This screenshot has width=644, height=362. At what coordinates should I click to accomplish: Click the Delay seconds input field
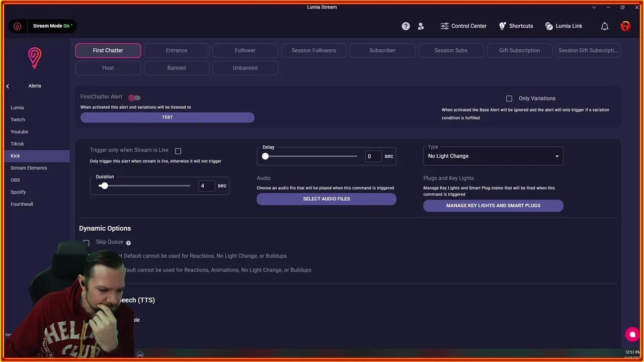373,156
